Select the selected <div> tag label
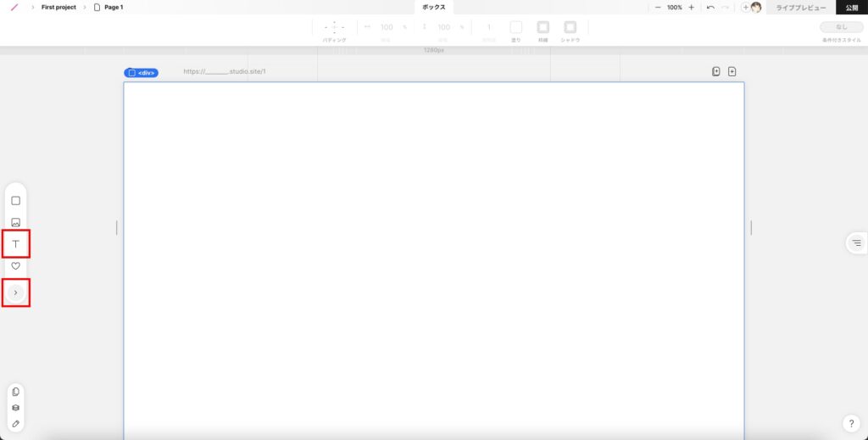Image resolution: width=868 pixels, height=440 pixels. pyautogui.click(x=141, y=73)
